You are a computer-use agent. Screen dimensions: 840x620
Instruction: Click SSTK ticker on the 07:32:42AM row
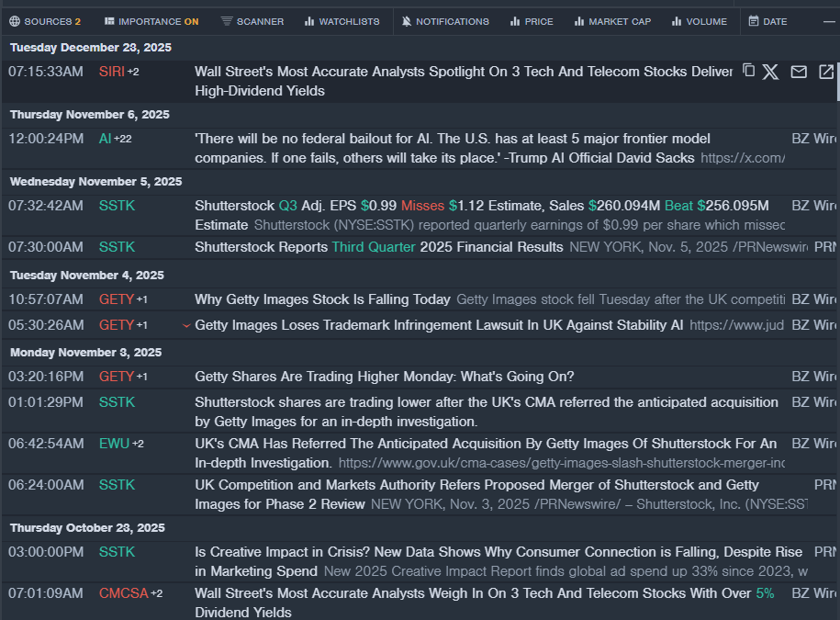(117, 206)
